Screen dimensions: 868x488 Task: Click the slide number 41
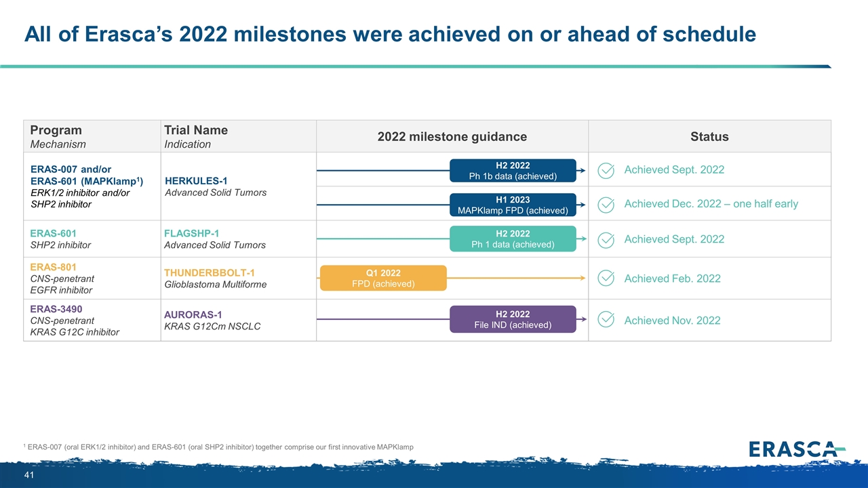pyautogui.click(x=30, y=476)
